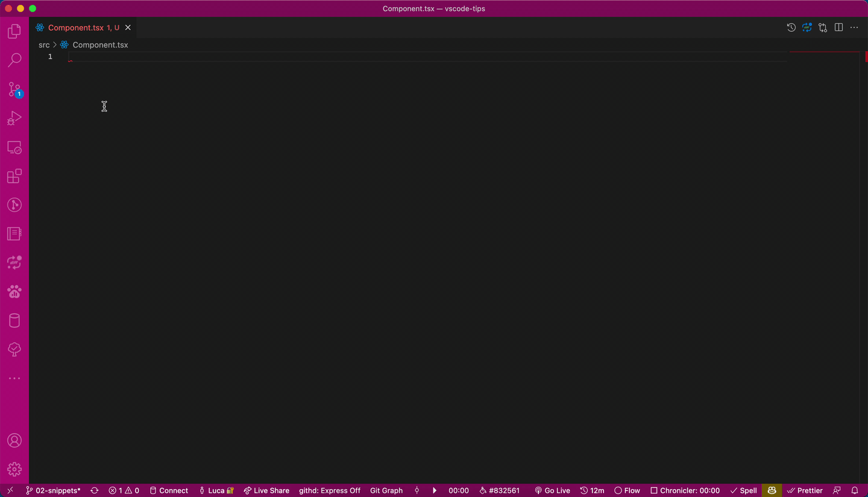This screenshot has height=497, width=868.
Task: Click the #832561 color item in status bar
Action: coord(500,490)
